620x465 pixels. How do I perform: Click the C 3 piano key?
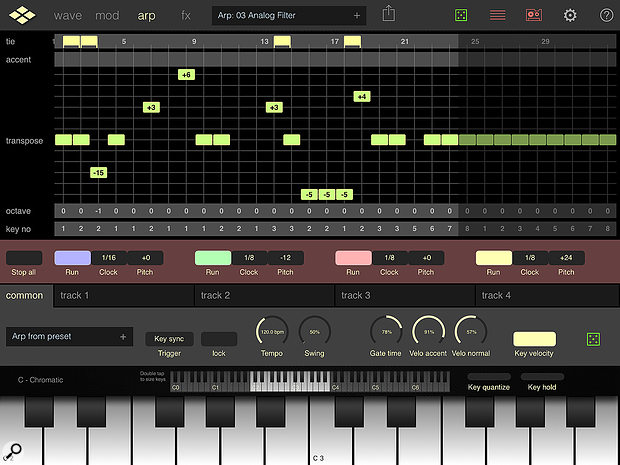click(331, 431)
